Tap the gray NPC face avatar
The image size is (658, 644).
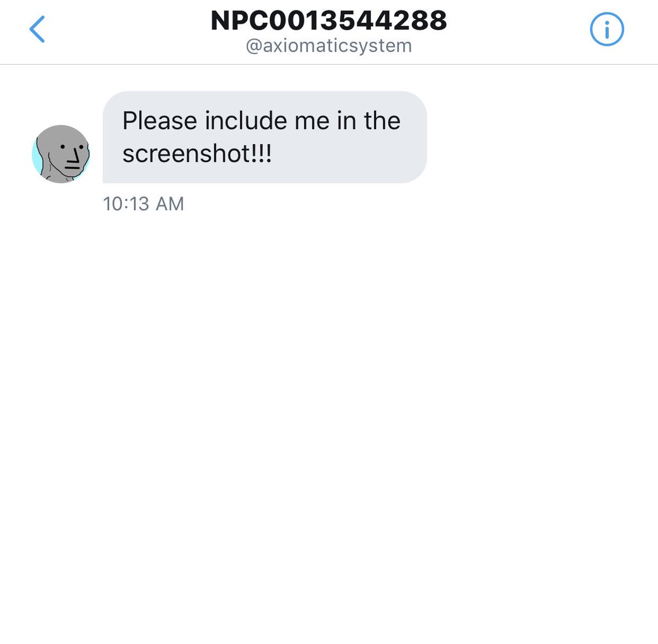pyautogui.click(x=61, y=154)
